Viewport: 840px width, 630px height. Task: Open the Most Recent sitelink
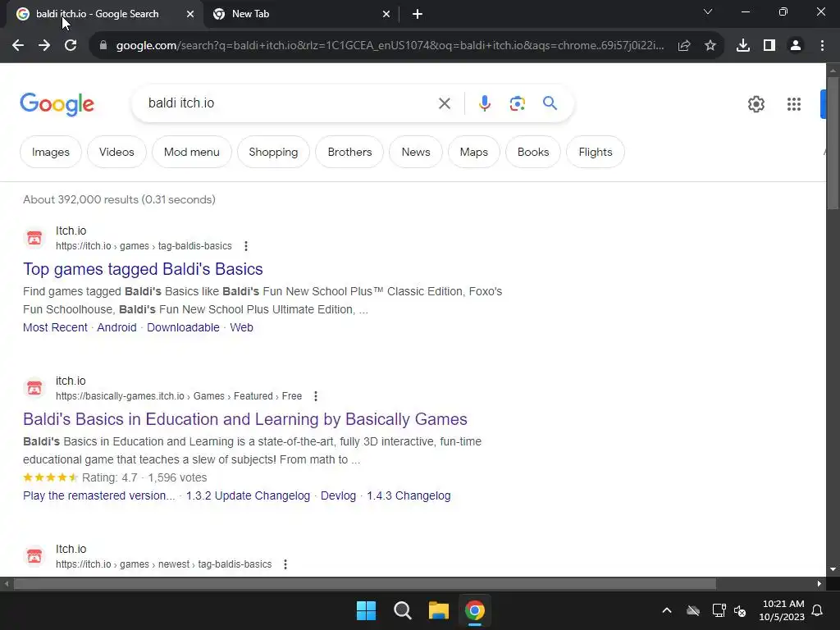(x=55, y=327)
